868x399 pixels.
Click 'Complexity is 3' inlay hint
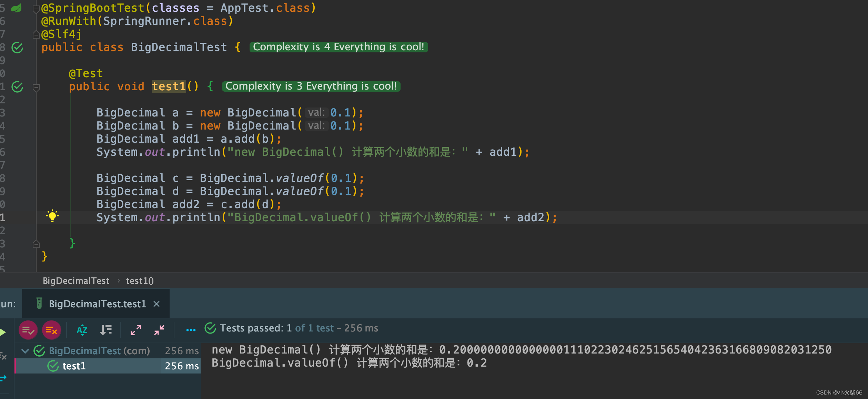tap(311, 86)
